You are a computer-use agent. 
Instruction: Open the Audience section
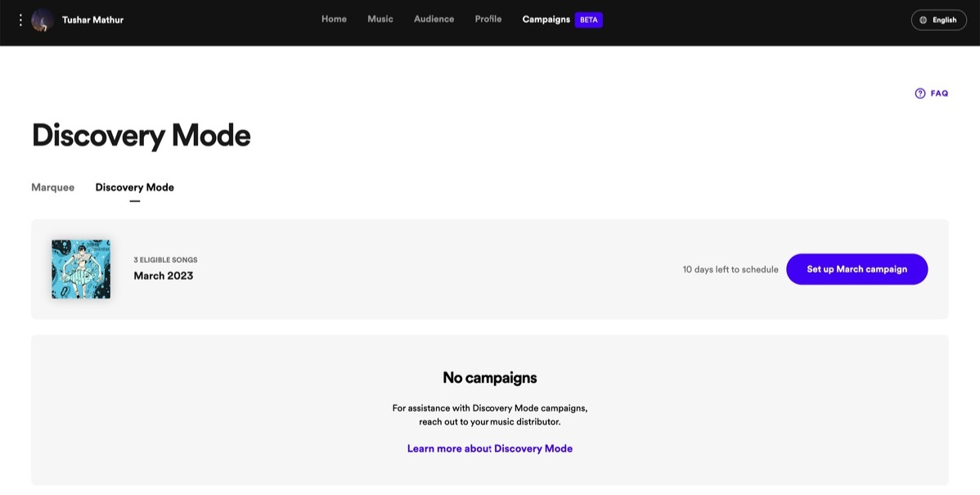pos(434,20)
